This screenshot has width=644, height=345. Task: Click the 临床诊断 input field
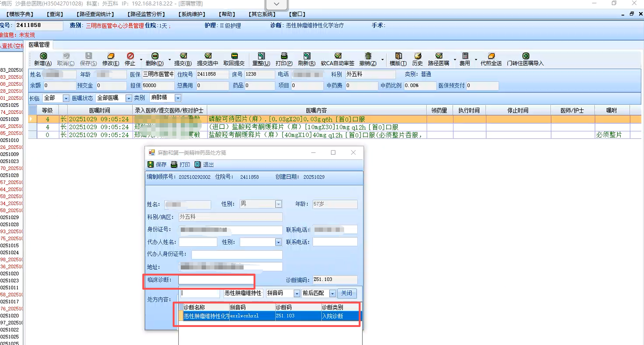(216, 280)
